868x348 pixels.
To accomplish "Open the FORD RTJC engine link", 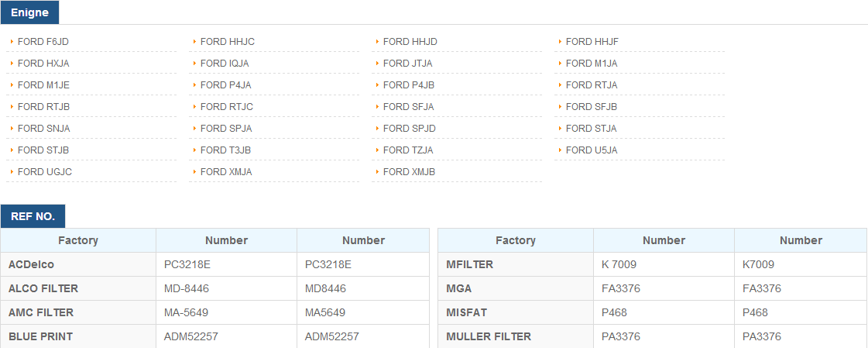I will (x=227, y=107).
